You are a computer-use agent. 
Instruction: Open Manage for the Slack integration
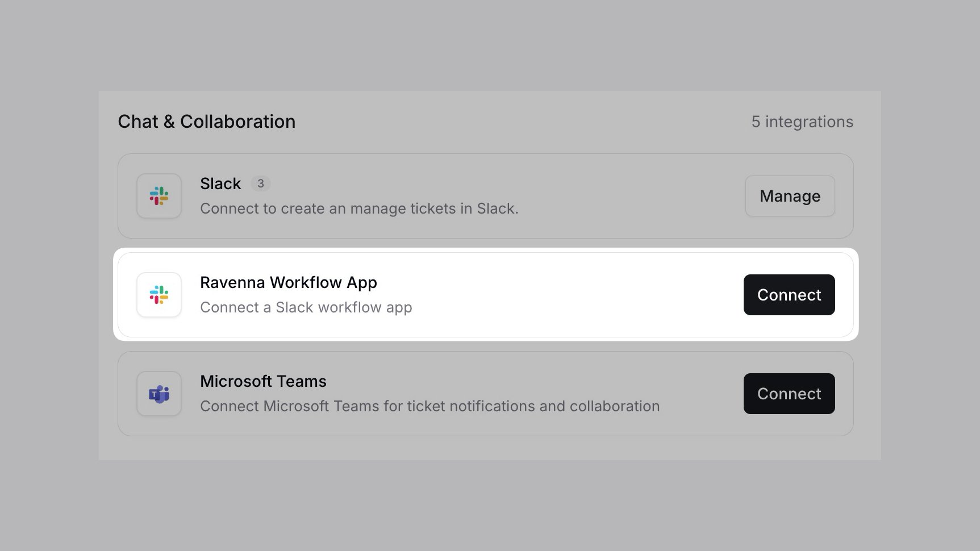tap(790, 196)
